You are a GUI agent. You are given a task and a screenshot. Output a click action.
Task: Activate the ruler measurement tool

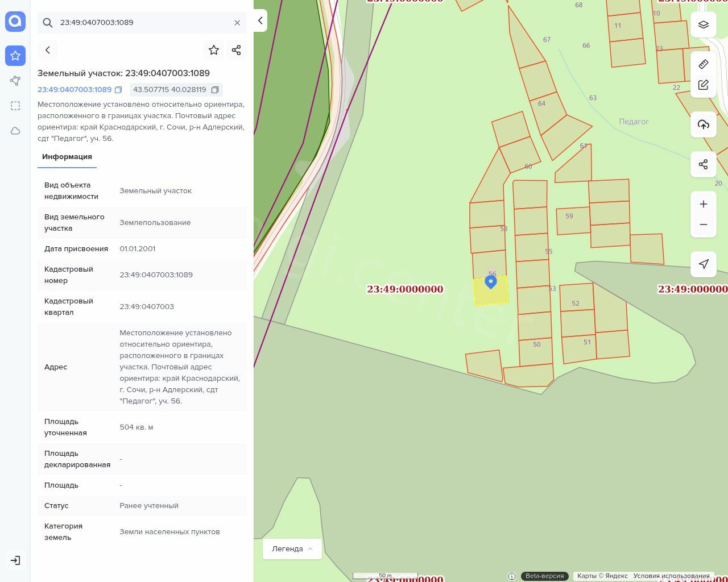tap(704, 64)
